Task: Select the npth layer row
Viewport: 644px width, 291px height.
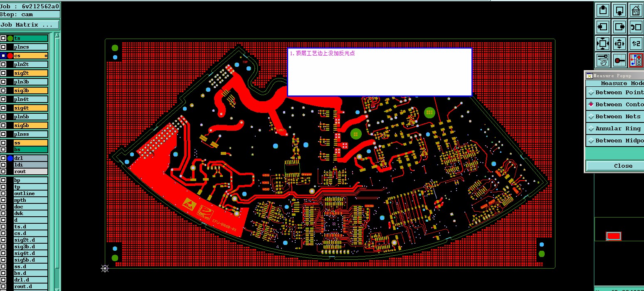Action: click(30, 200)
